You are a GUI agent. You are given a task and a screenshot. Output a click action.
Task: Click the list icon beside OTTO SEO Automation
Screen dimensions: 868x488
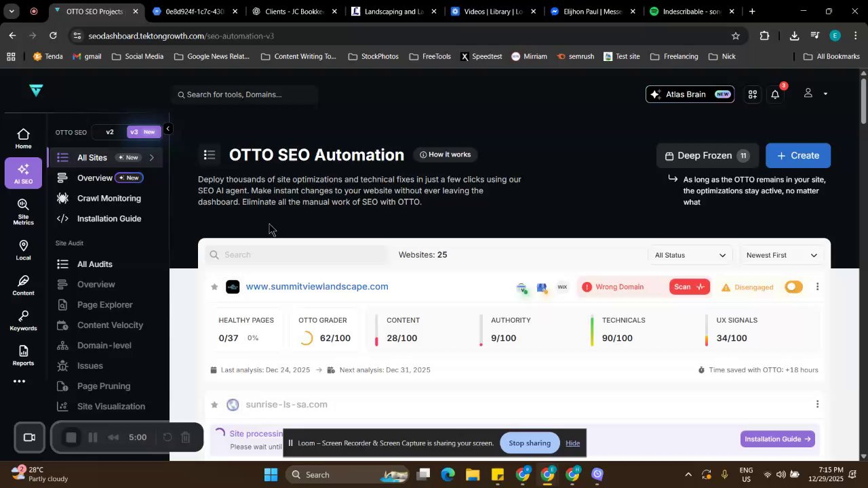tap(210, 155)
